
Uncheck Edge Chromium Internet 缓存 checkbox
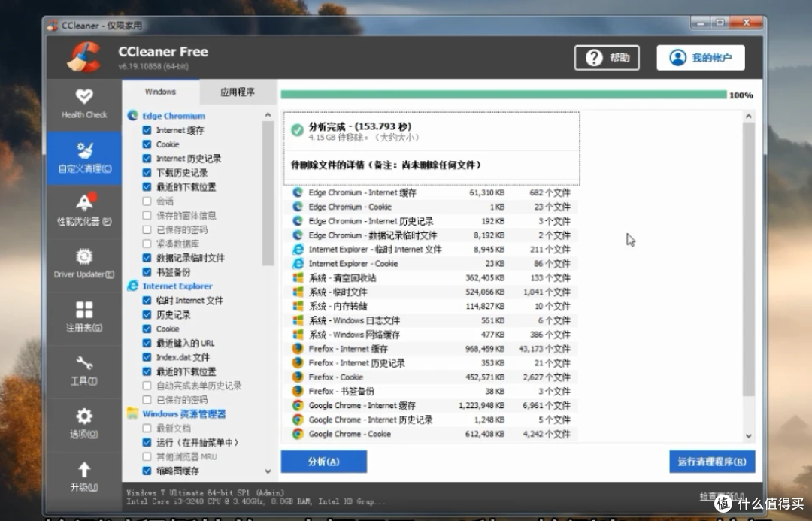pyautogui.click(x=147, y=130)
